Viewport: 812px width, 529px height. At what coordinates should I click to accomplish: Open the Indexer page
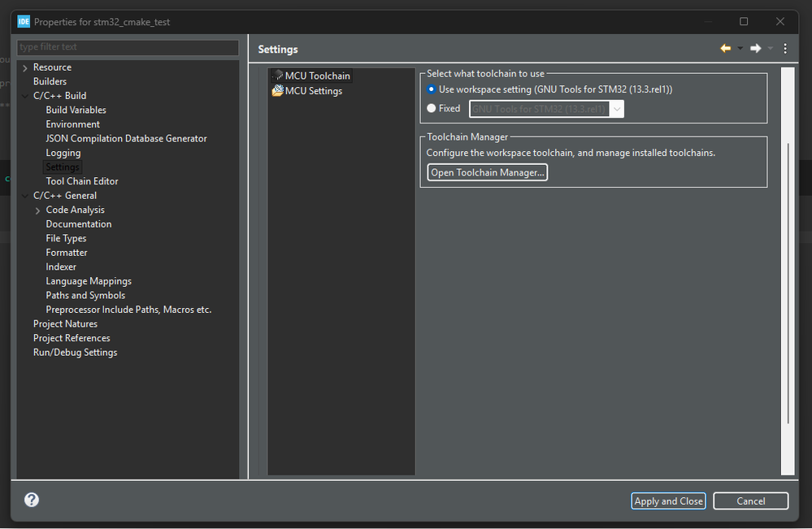point(61,267)
